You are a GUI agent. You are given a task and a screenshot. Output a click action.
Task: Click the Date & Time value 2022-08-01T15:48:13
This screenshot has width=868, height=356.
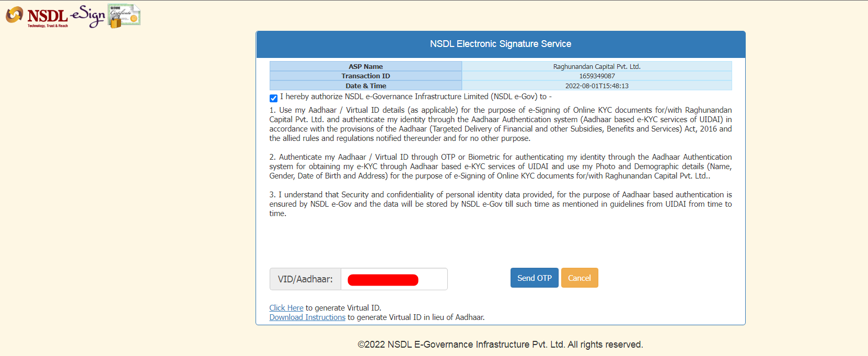(x=597, y=86)
